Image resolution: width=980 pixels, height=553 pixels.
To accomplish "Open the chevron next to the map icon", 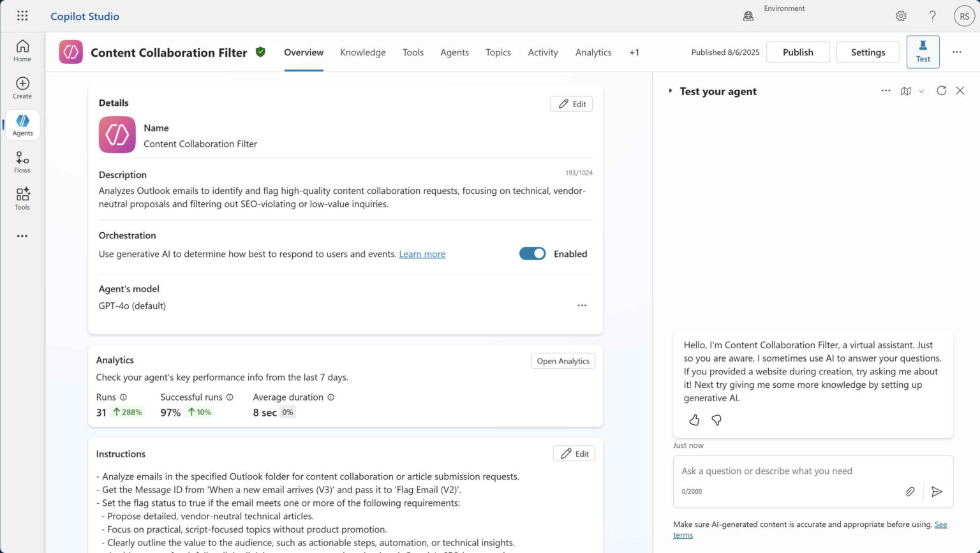I will tap(921, 91).
